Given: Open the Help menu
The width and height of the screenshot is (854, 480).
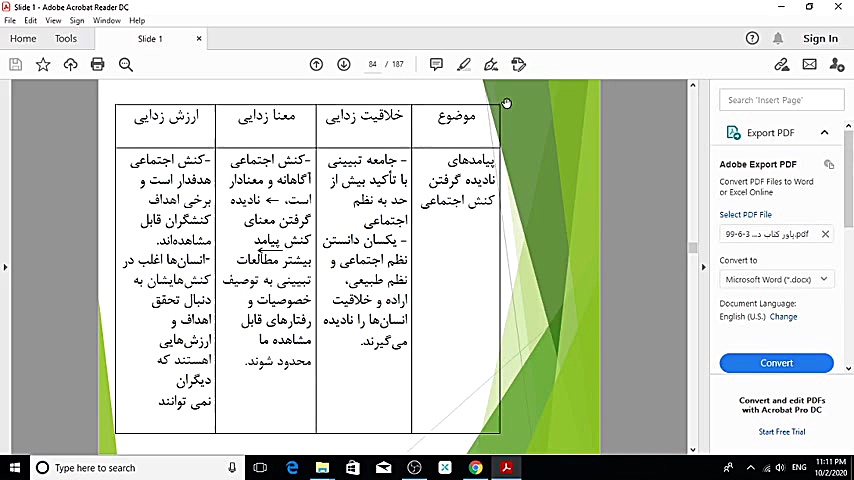Looking at the screenshot, I should (x=137, y=20).
